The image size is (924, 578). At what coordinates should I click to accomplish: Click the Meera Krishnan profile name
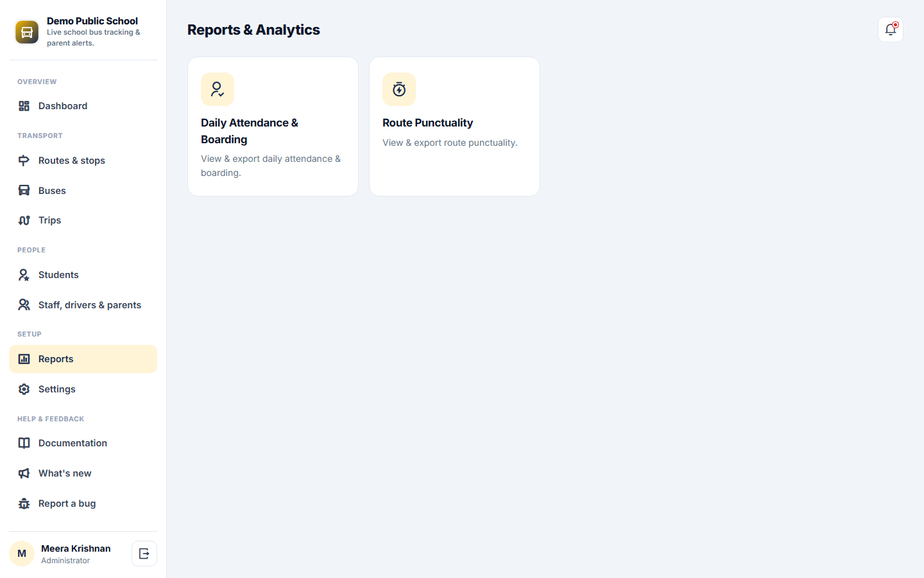point(76,548)
